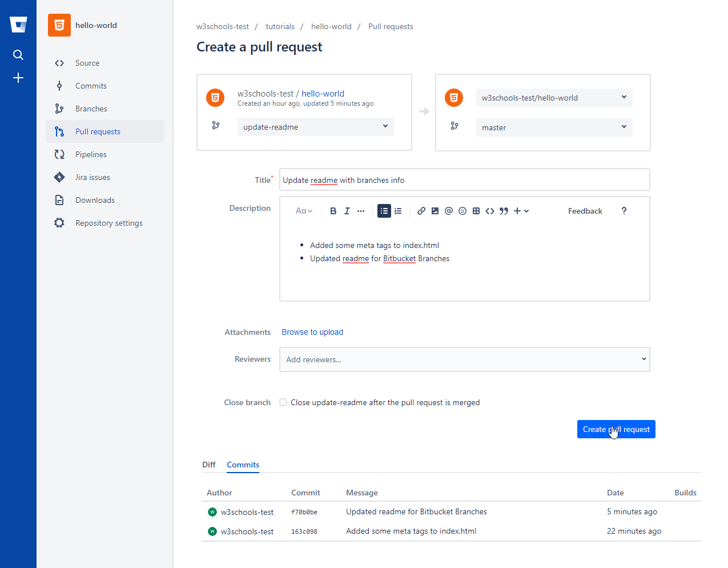The image size is (728, 568).
Task: Open the master destination branch dropdown
Action: click(554, 127)
